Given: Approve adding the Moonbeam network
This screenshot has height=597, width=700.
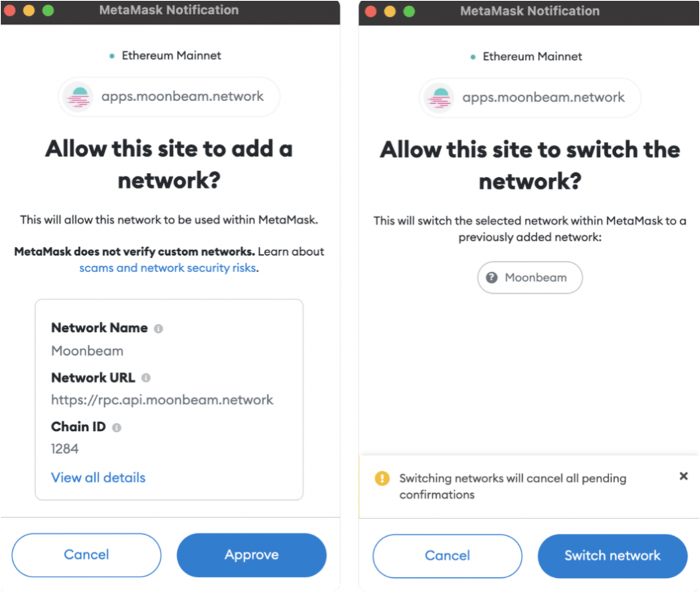Looking at the screenshot, I should 252,555.
